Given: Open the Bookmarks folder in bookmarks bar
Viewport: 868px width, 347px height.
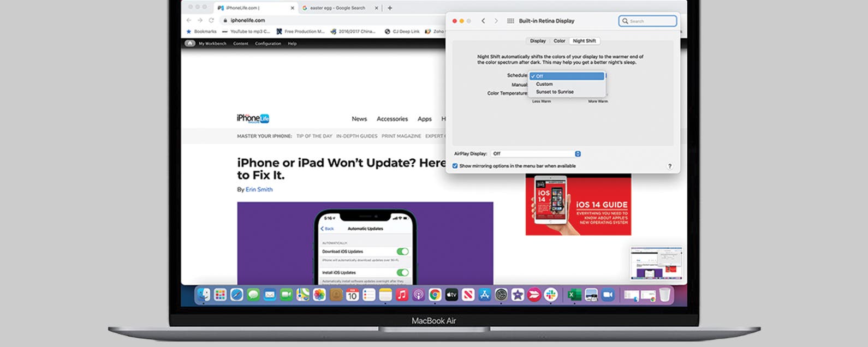Looking at the screenshot, I should tap(201, 32).
